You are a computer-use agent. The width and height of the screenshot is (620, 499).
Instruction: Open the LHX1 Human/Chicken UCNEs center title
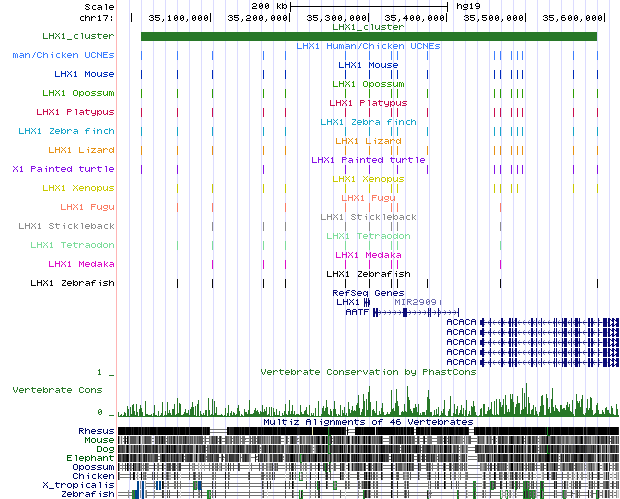(368, 46)
